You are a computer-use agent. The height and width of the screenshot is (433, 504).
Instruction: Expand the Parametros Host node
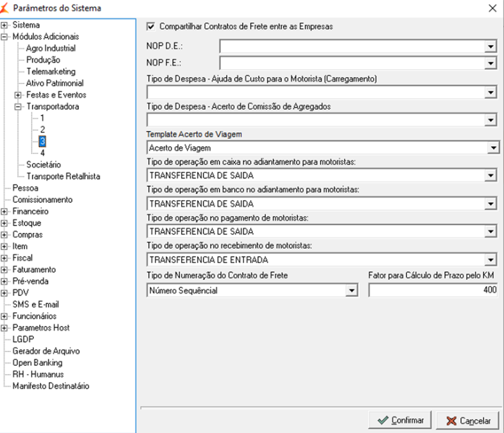point(4,328)
